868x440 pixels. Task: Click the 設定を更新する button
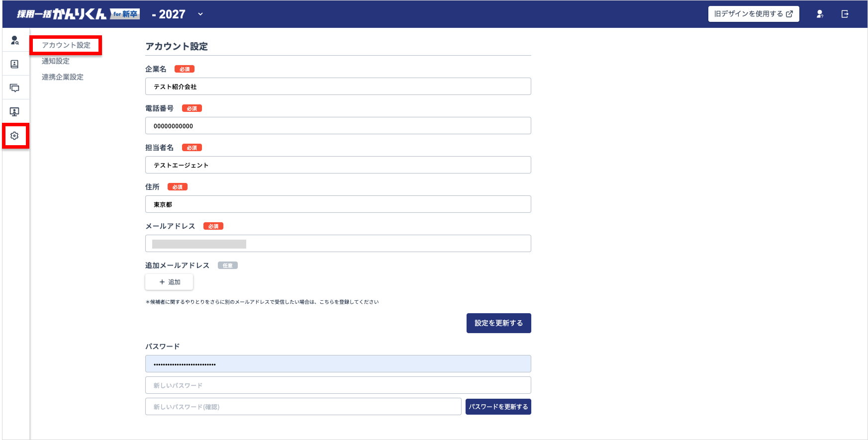pos(498,323)
